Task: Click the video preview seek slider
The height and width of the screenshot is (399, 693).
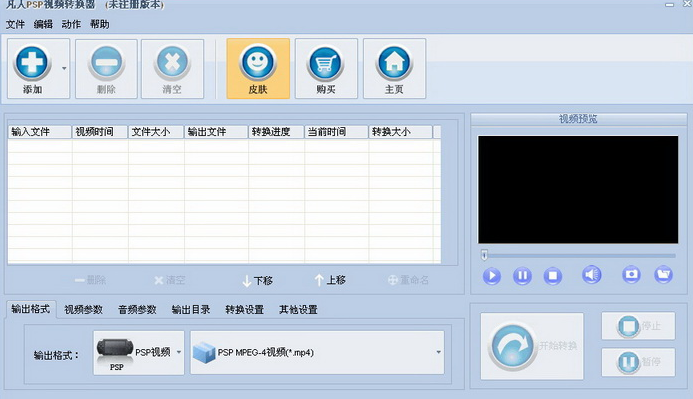Action: click(x=578, y=255)
